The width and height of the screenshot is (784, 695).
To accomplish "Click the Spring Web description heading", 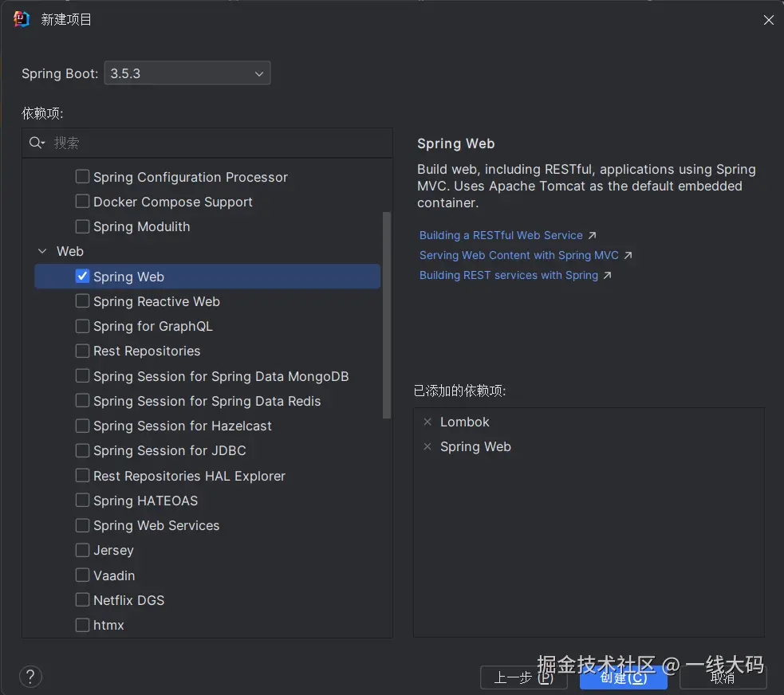I will click(456, 144).
